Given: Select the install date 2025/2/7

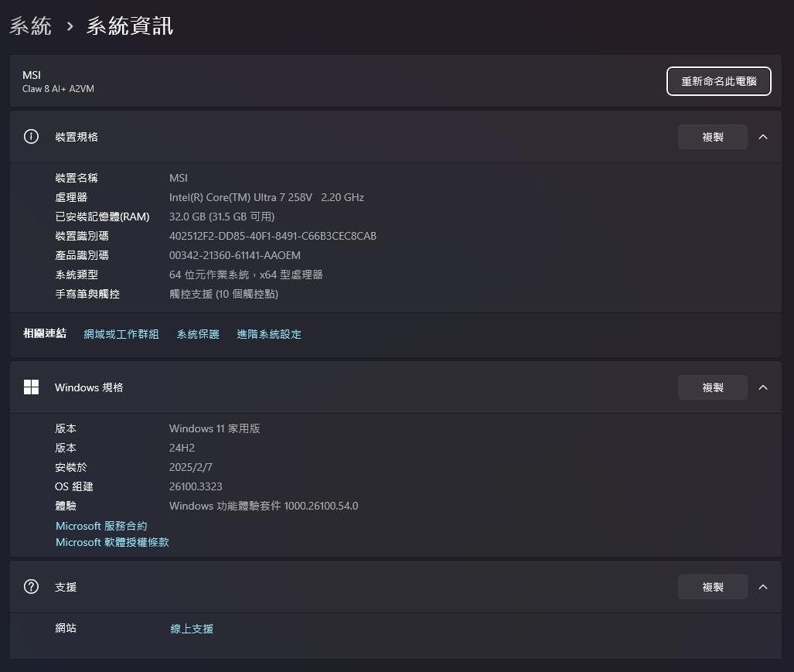Looking at the screenshot, I should pyautogui.click(x=191, y=467).
